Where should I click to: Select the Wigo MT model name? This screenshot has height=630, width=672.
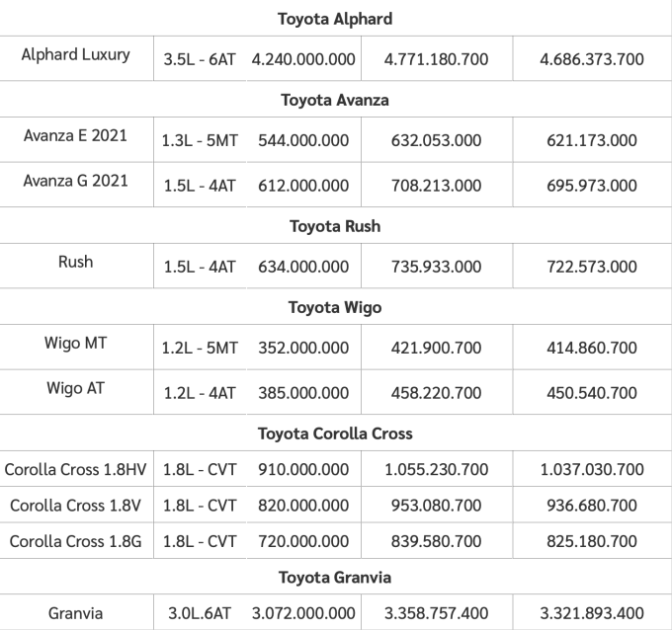(75, 343)
